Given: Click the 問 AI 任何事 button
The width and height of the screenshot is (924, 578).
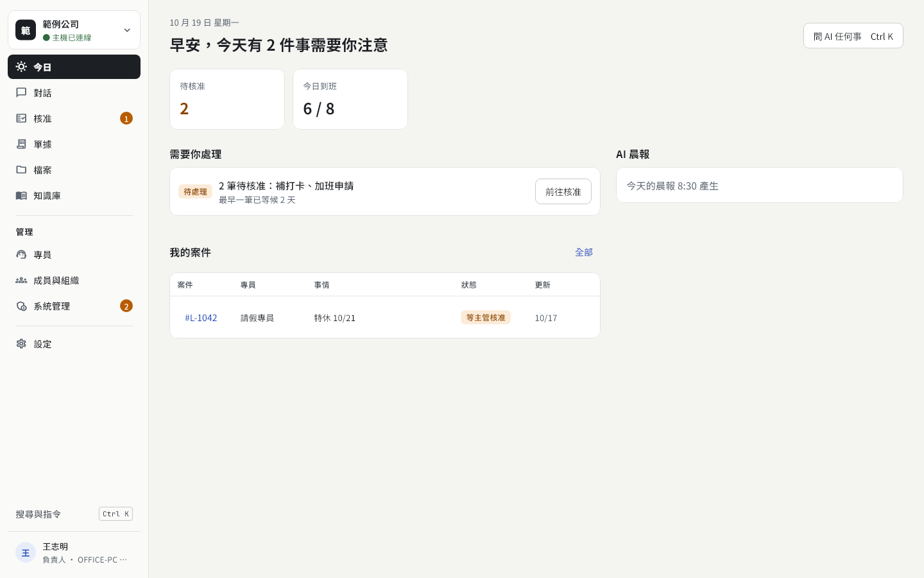Looking at the screenshot, I should point(853,36).
